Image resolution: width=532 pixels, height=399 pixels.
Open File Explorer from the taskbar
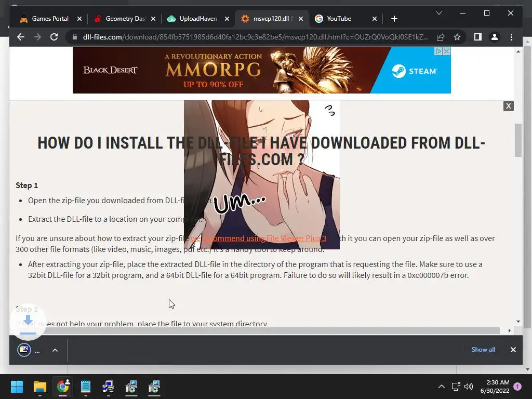coord(39,387)
